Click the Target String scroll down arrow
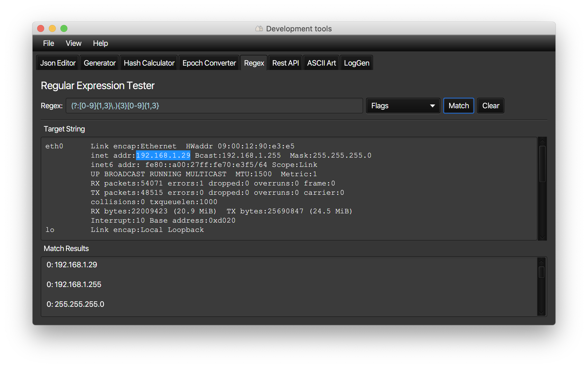The height and width of the screenshot is (368, 588). [542, 237]
